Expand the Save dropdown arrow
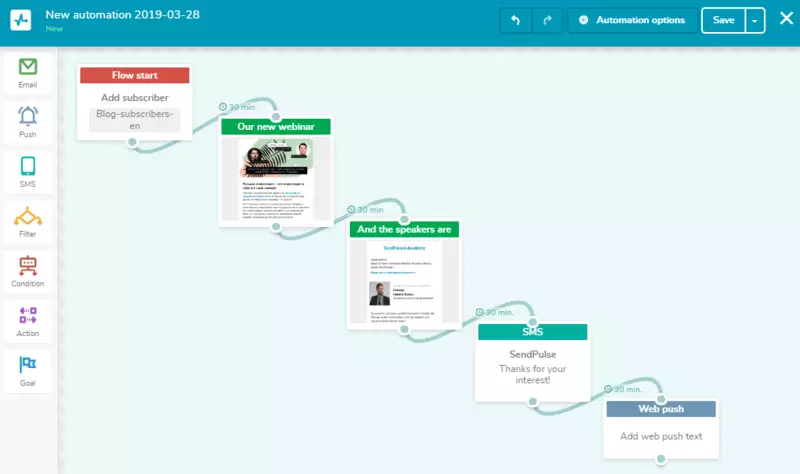The width and height of the screenshot is (800, 474). [x=755, y=20]
